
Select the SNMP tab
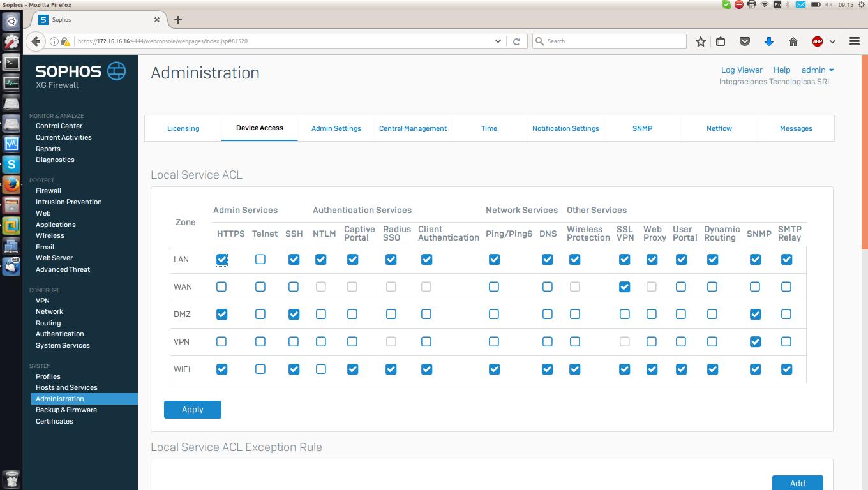coord(642,128)
